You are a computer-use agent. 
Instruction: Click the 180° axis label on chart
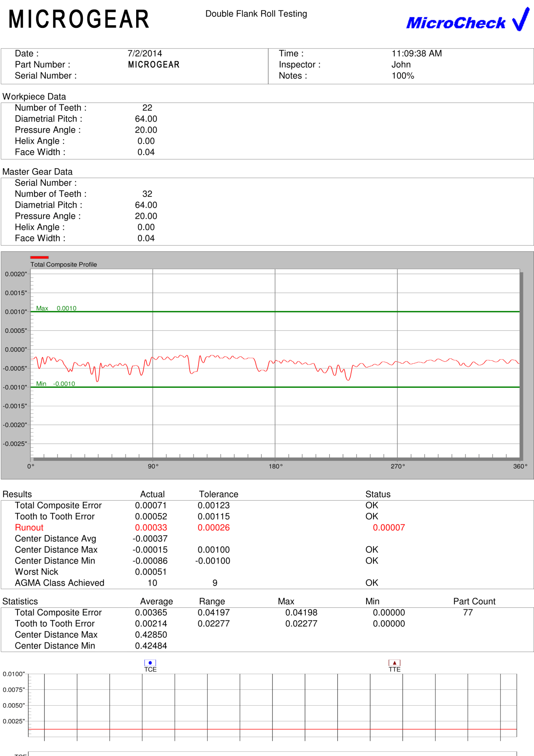click(x=275, y=466)
